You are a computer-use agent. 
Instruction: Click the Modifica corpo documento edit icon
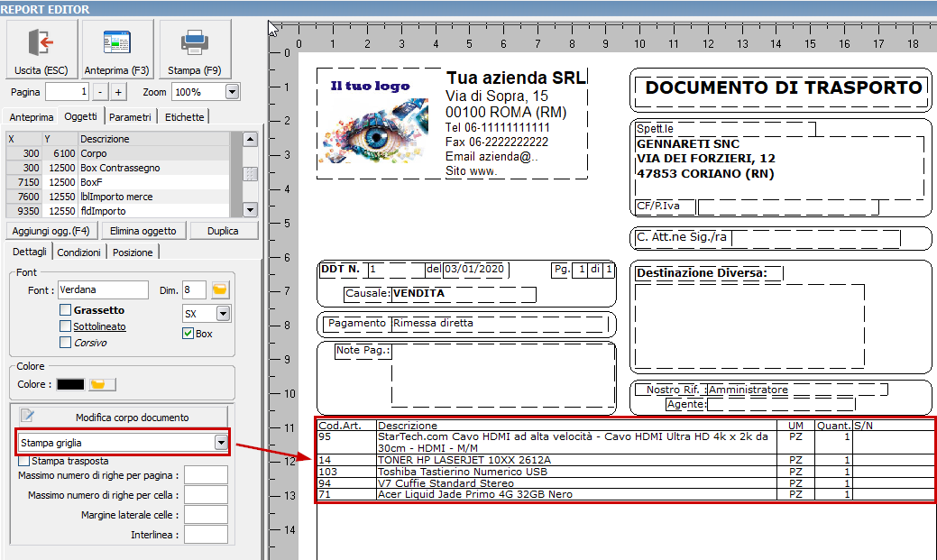pos(27,416)
